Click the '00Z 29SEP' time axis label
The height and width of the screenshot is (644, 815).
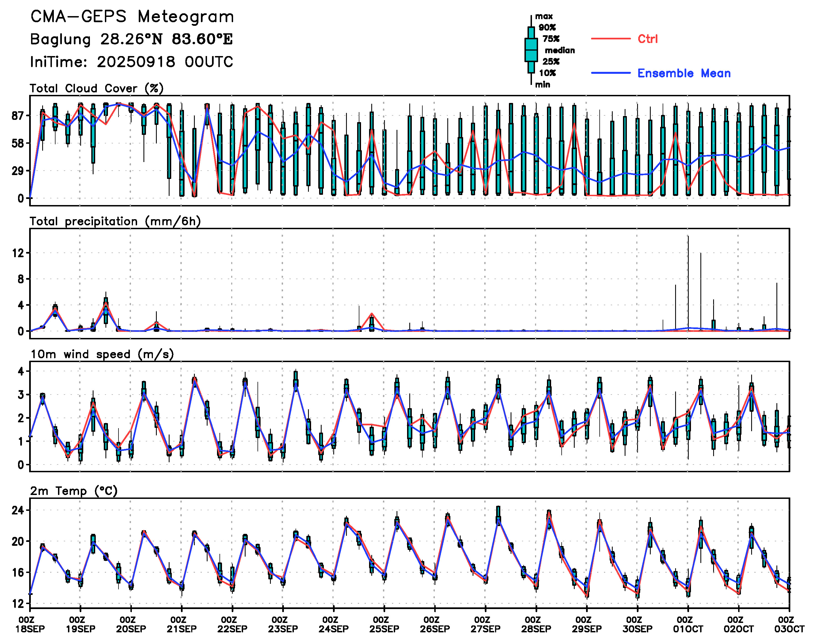tap(586, 624)
